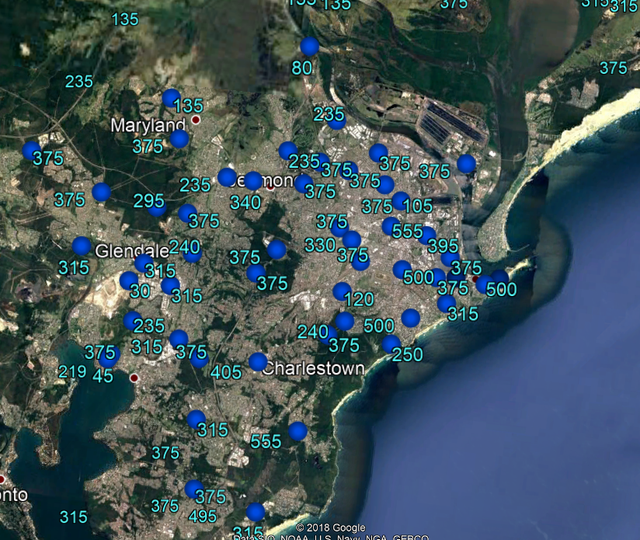Select the 219 value label
The height and width of the screenshot is (540, 640).
click(72, 371)
